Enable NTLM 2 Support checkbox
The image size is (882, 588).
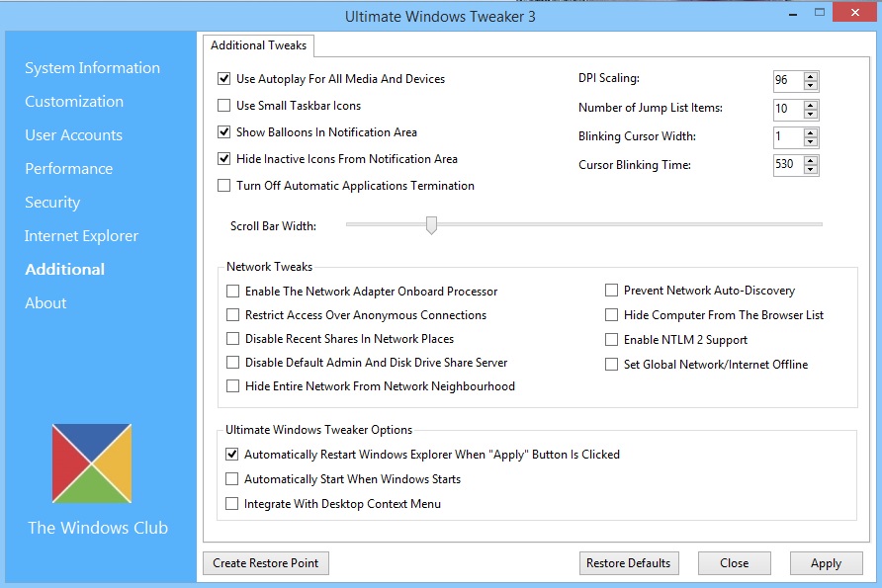tap(611, 340)
